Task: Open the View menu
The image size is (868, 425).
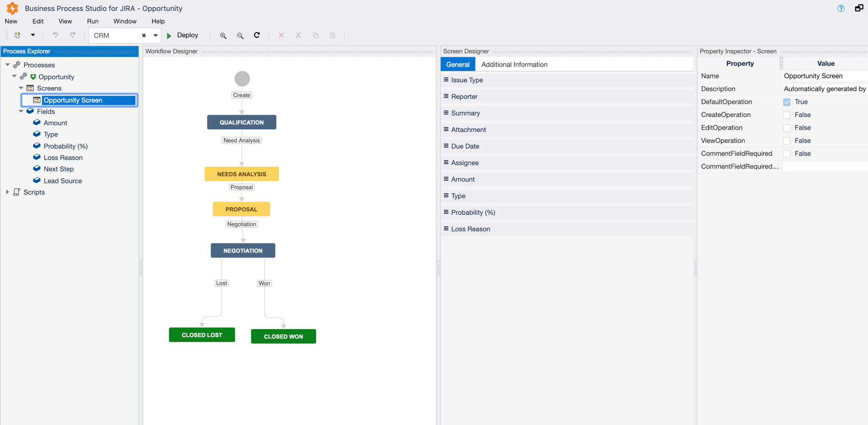Action: tap(65, 21)
